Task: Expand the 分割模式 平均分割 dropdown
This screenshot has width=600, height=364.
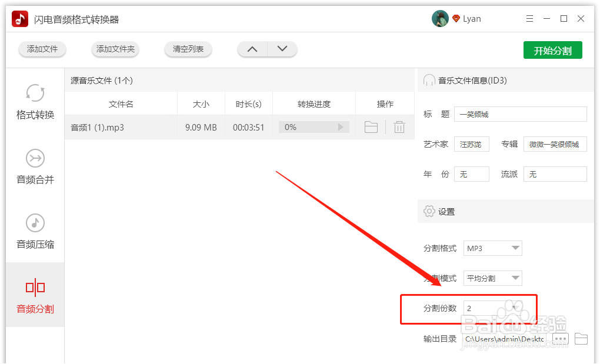Action: [x=492, y=278]
